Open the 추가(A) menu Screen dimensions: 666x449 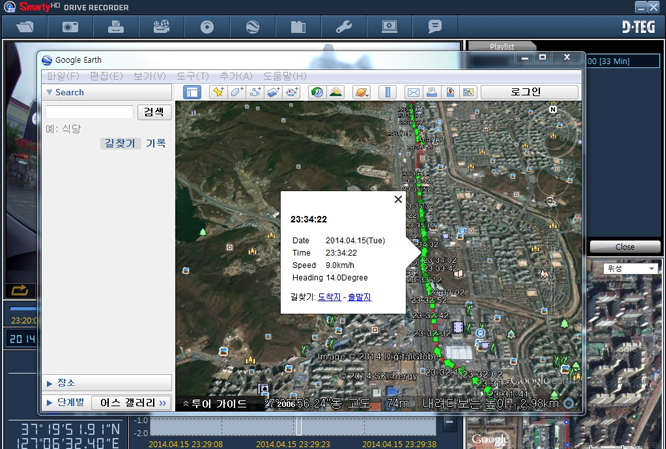click(x=236, y=76)
